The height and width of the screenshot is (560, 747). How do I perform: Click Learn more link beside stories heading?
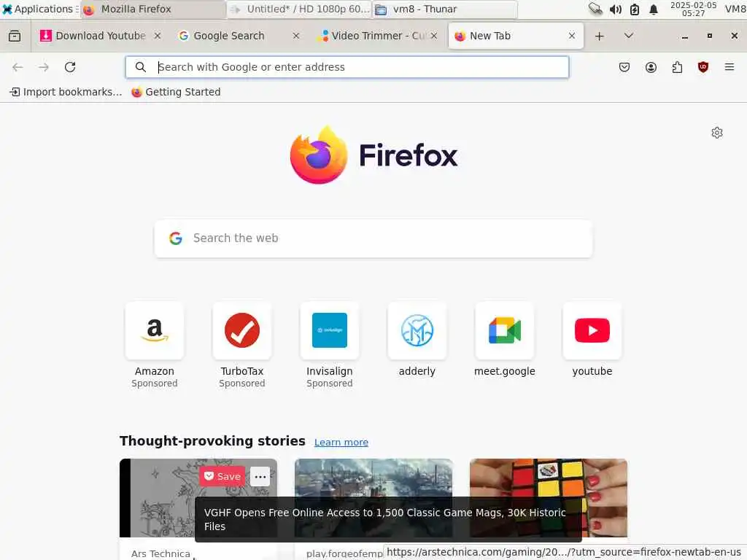[x=341, y=443]
